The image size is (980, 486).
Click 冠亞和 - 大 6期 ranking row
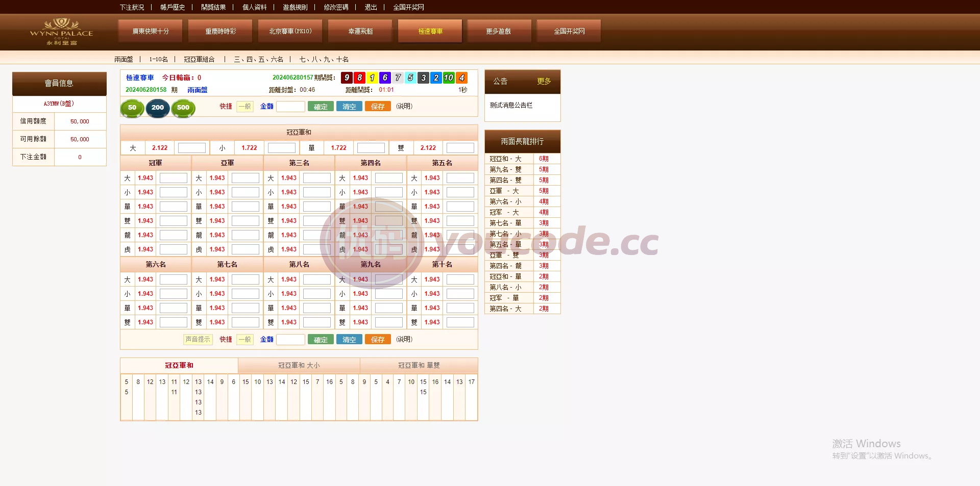[x=522, y=159]
